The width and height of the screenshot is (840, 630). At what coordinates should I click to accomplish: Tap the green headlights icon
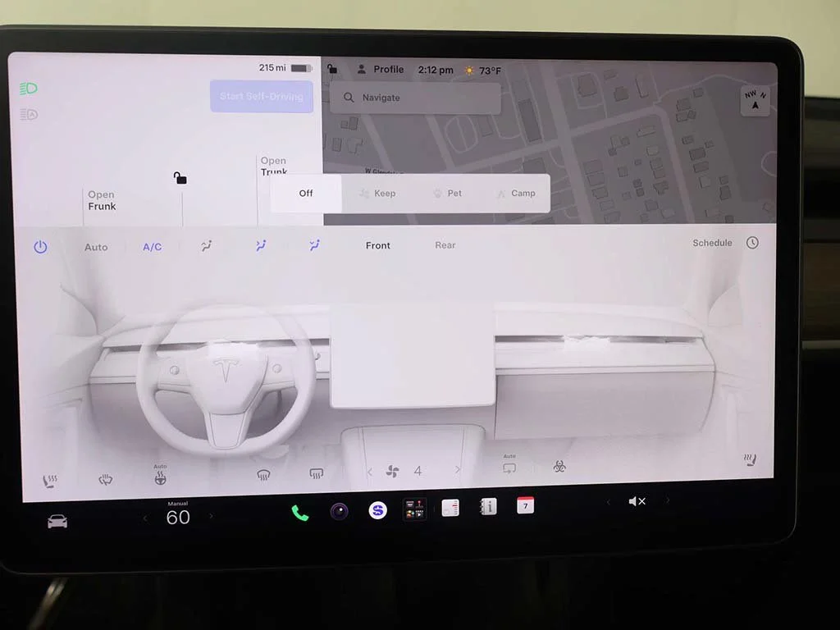click(x=29, y=89)
